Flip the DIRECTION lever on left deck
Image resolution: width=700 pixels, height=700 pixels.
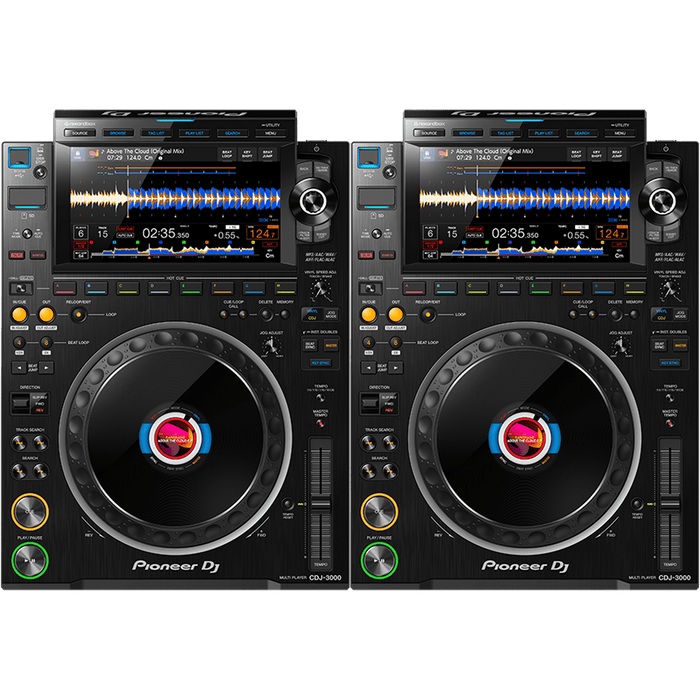(20, 403)
